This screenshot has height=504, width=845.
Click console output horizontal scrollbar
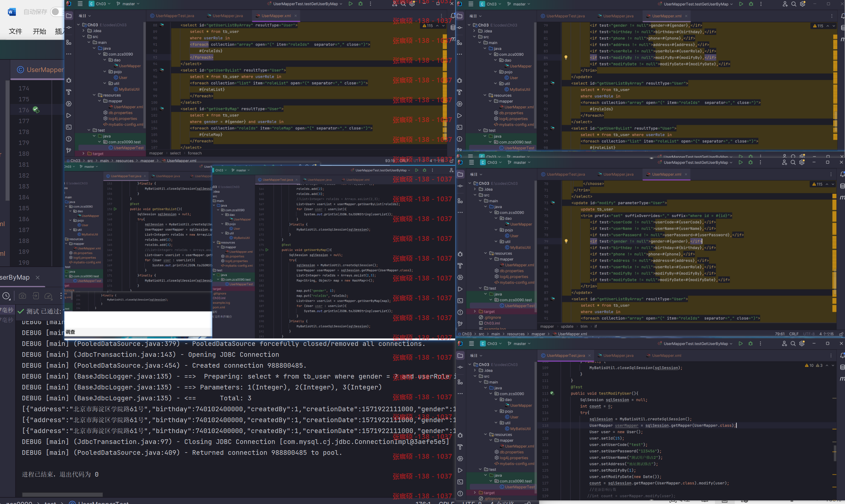(x=62, y=494)
